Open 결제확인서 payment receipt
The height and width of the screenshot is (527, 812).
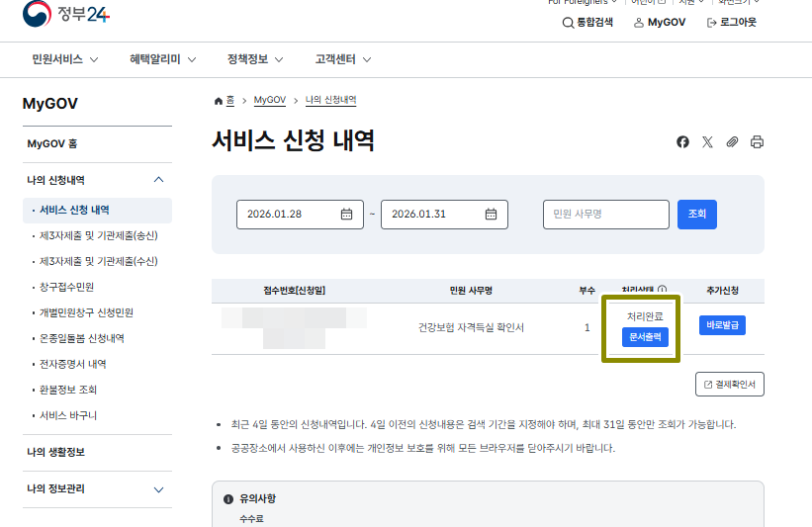730,384
